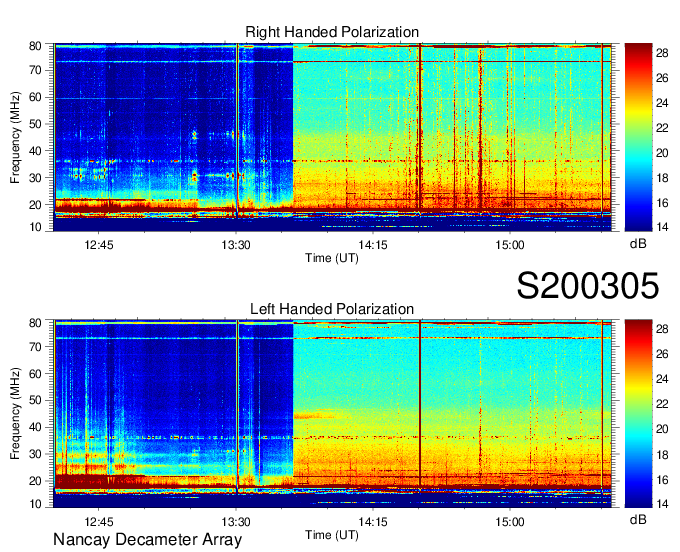Click "Frequency (MHz)" axis label of Right Handed plot

pos(15,137)
